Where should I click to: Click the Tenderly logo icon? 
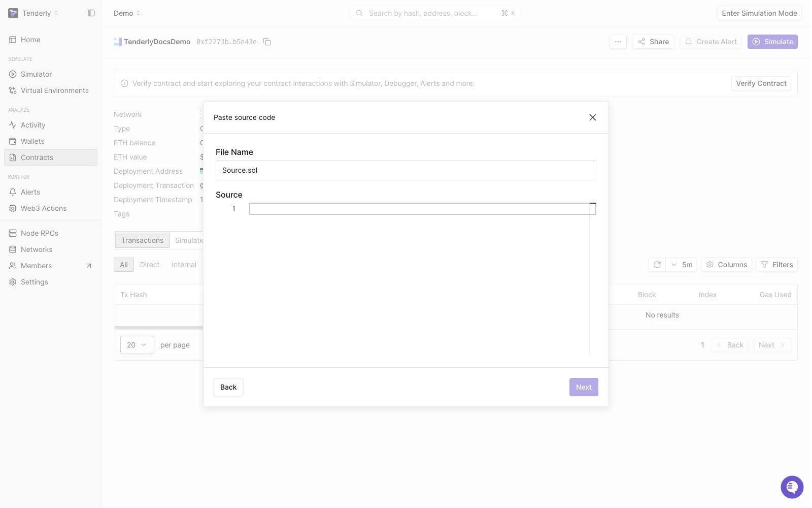[13, 13]
